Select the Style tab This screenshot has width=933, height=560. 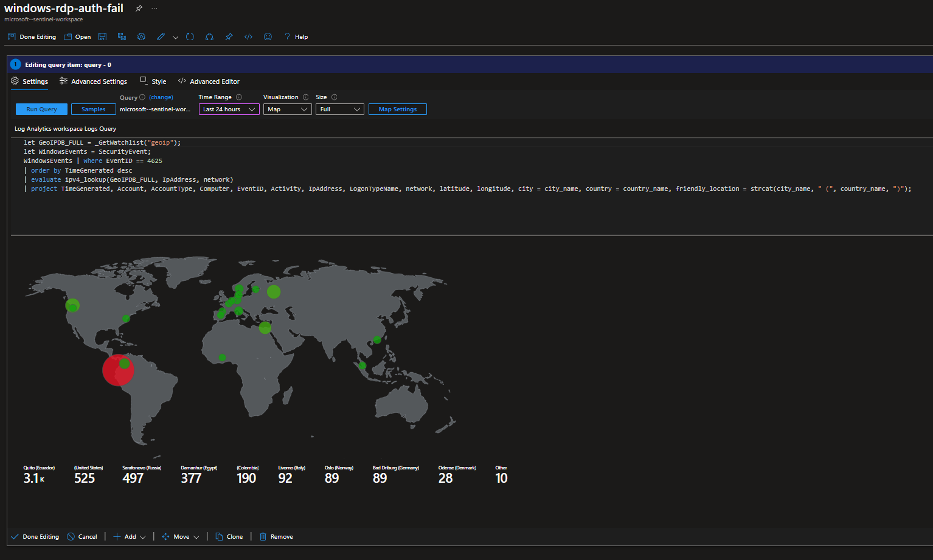[x=159, y=81]
